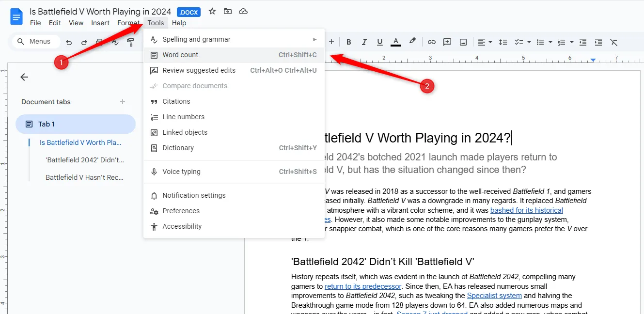Open the text color picker
644x314 pixels.
tap(396, 42)
